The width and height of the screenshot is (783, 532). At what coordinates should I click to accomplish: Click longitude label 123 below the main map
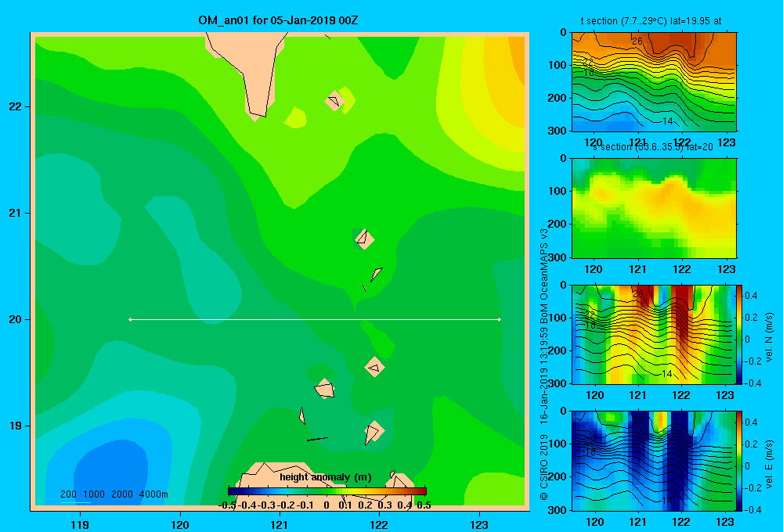click(479, 524)
